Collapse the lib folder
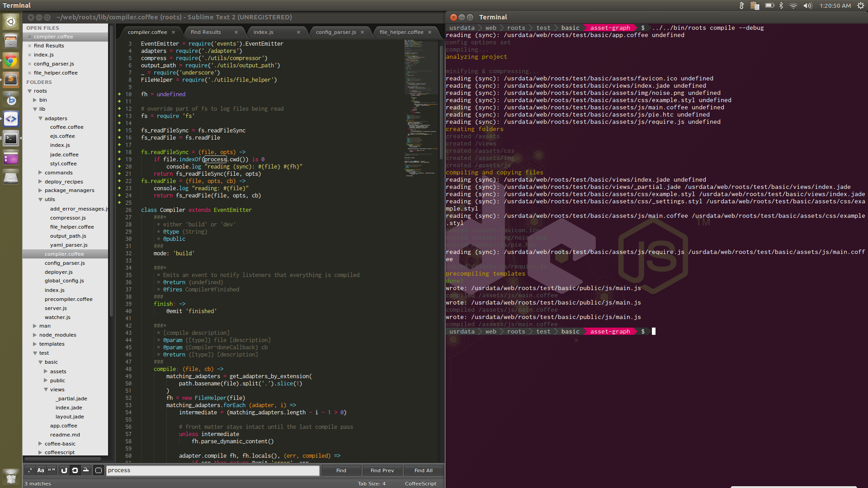The height and width of the screenshot is (488, 868). [x=35, y=109]
